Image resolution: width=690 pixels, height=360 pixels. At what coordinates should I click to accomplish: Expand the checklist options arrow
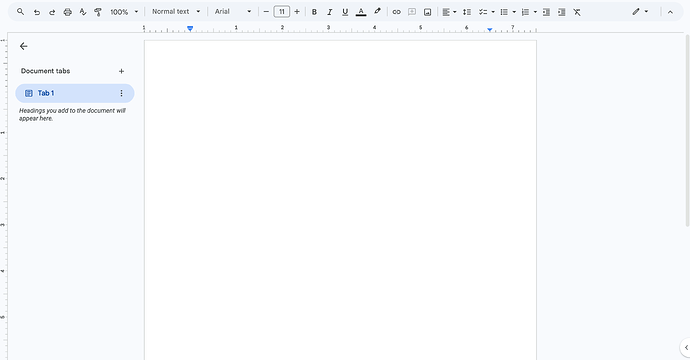pos(493,12)
